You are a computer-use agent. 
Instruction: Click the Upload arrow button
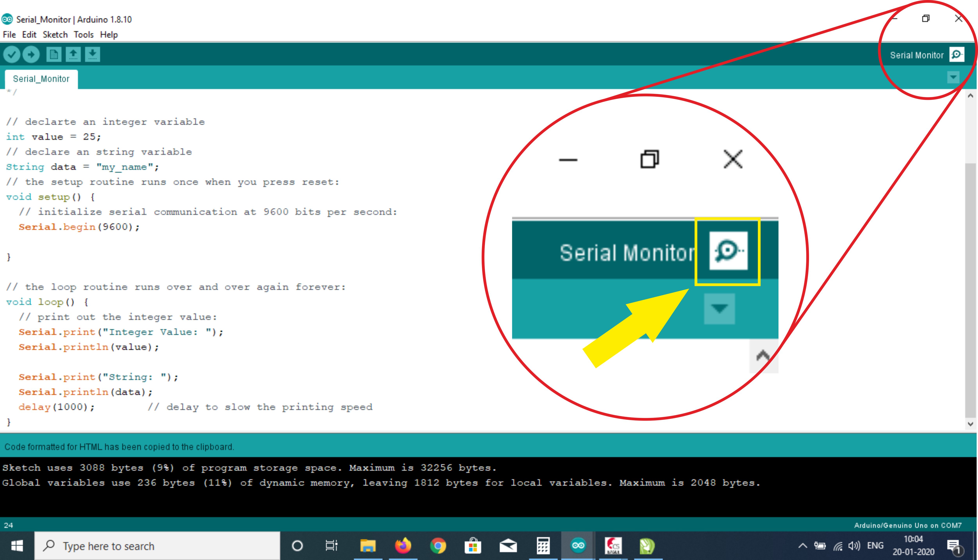tap(31, 55)
